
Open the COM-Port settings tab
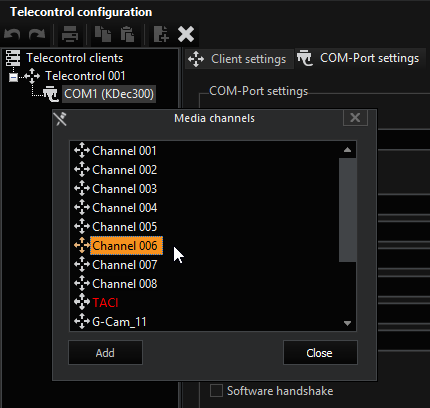(359, 58)
